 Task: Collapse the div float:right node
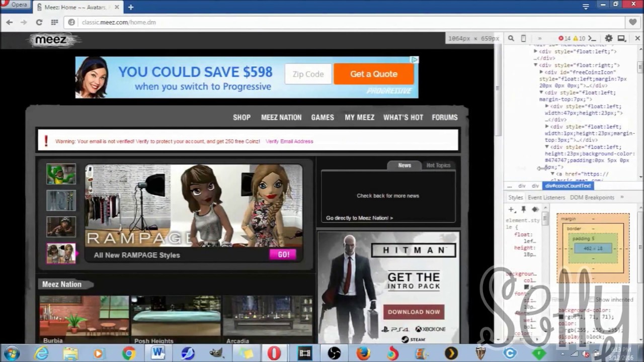(x=536, y=65)
